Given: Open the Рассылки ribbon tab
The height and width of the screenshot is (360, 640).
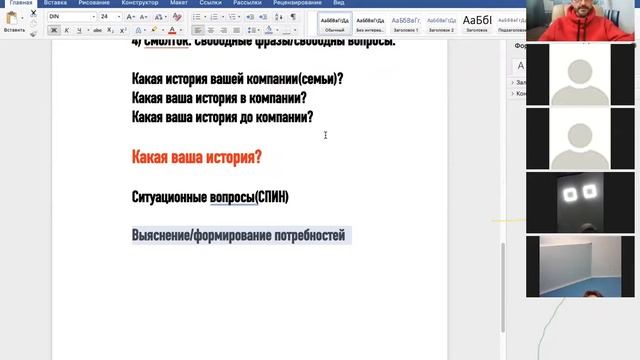Looking at the screenshot, I should [x=247, y=3].
